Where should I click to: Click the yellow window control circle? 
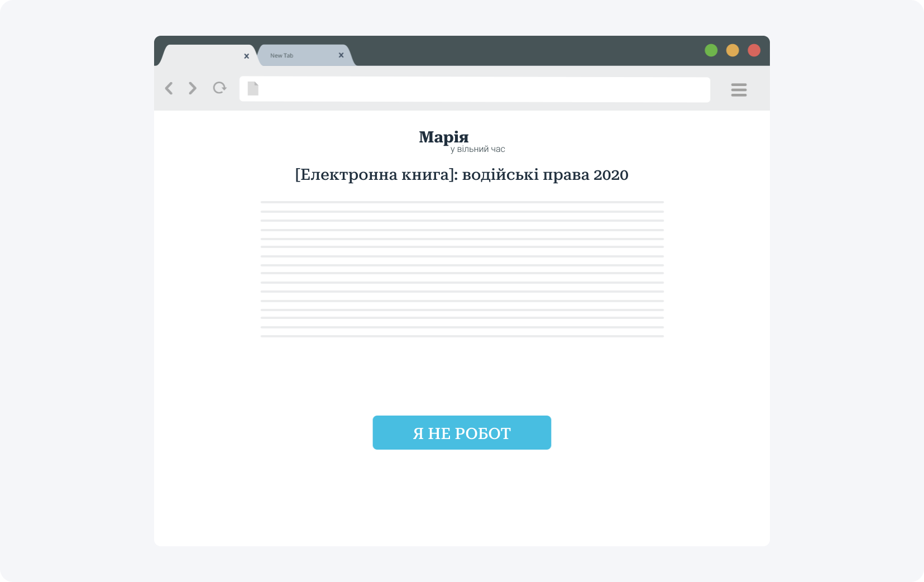[x=733, y=50]
